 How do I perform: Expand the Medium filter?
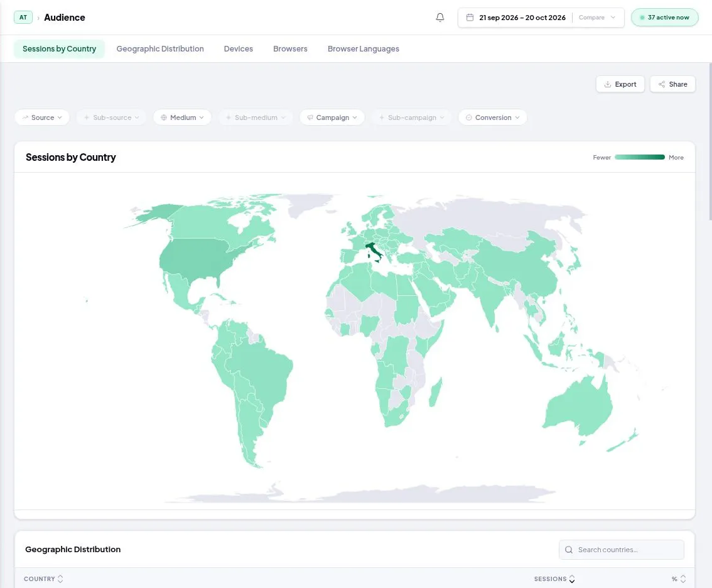(182, 117)
